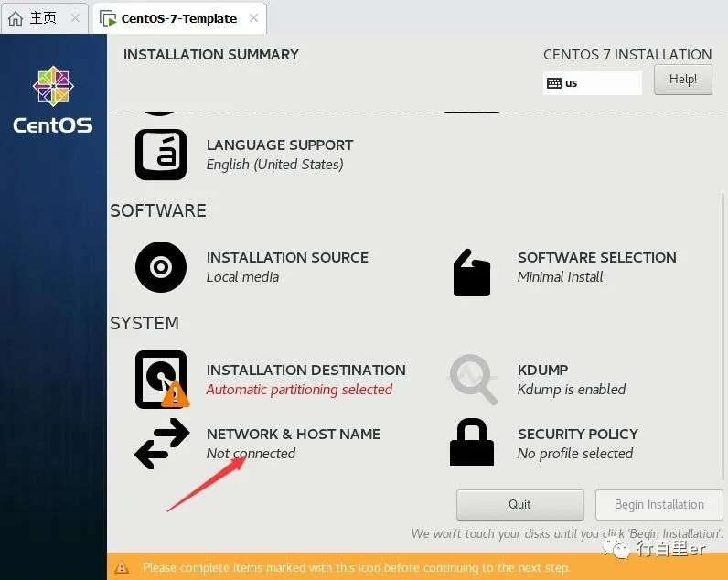The width and height of the screenshot is (728, 580).
Task: Close the 主页 tab
Action: [75, 18]
